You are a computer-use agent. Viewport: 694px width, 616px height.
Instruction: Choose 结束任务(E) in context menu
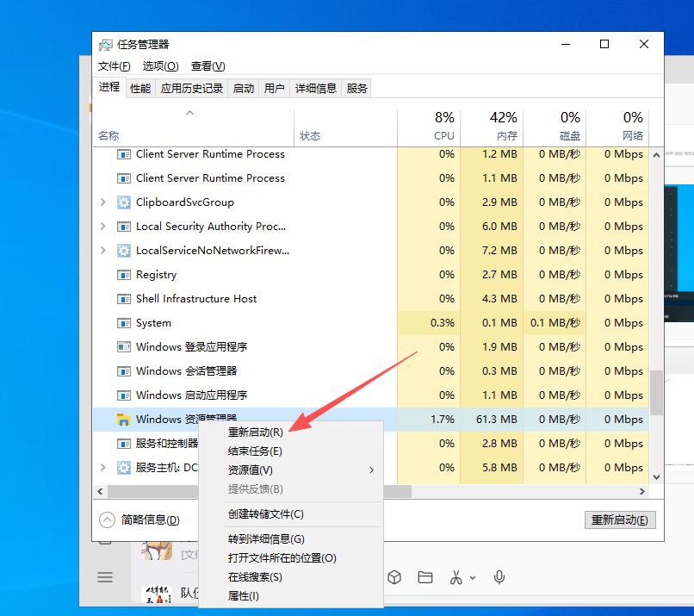(x=290, y=451)
